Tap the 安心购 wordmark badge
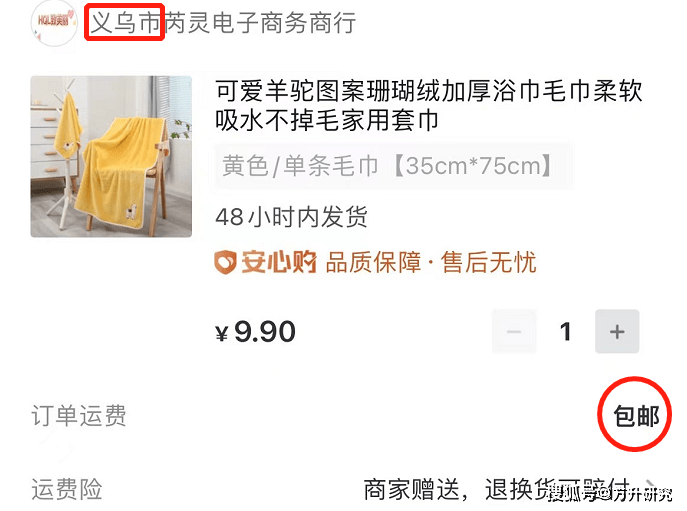687x511 pixels. [x=278, y=262]
